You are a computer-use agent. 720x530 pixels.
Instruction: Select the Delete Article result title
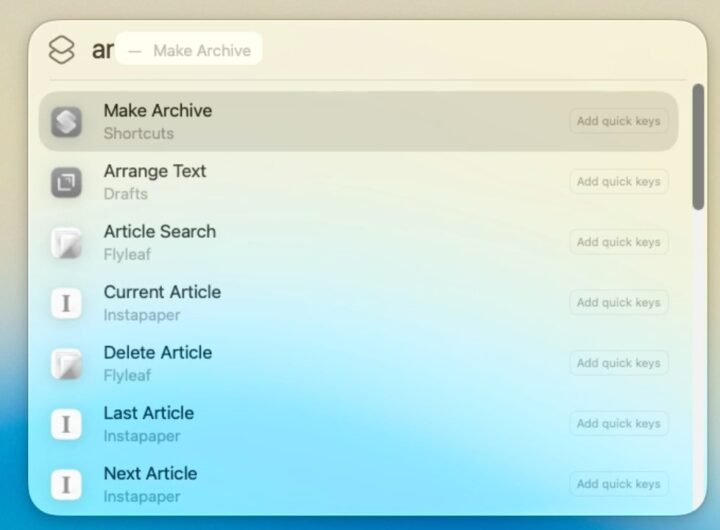coord(158,353)
